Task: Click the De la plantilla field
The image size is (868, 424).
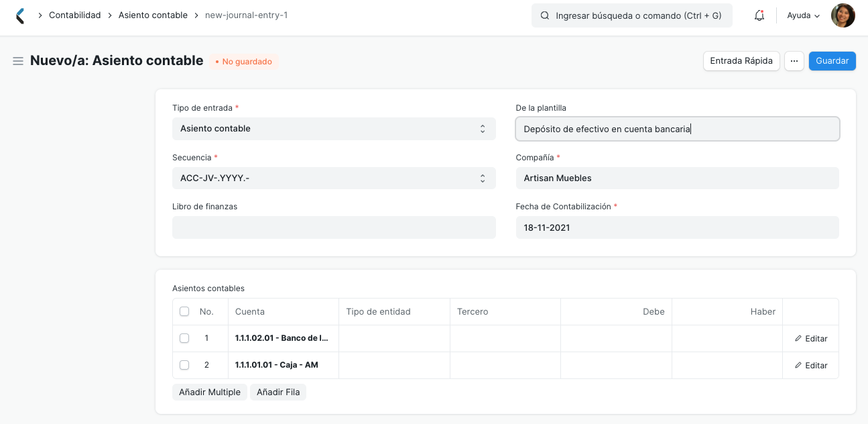Action: (x=678, y=129)
